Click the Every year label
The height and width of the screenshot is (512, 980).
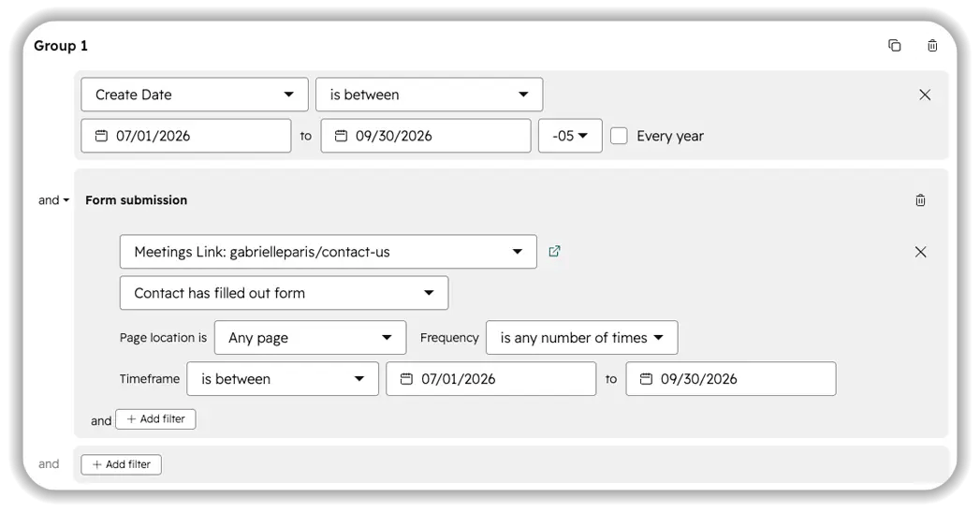coord(670,137)
